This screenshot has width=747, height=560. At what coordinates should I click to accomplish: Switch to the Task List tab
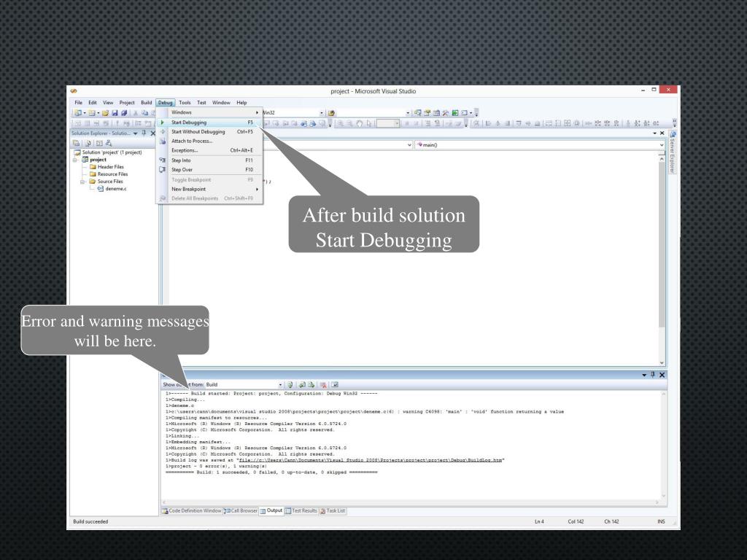click(333, 511)
